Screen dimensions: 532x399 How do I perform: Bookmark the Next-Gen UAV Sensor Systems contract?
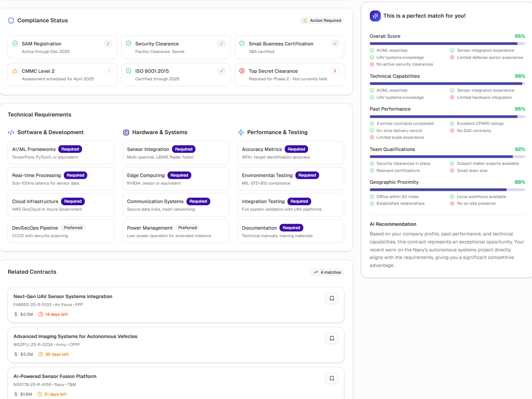[x=332, y=299]
